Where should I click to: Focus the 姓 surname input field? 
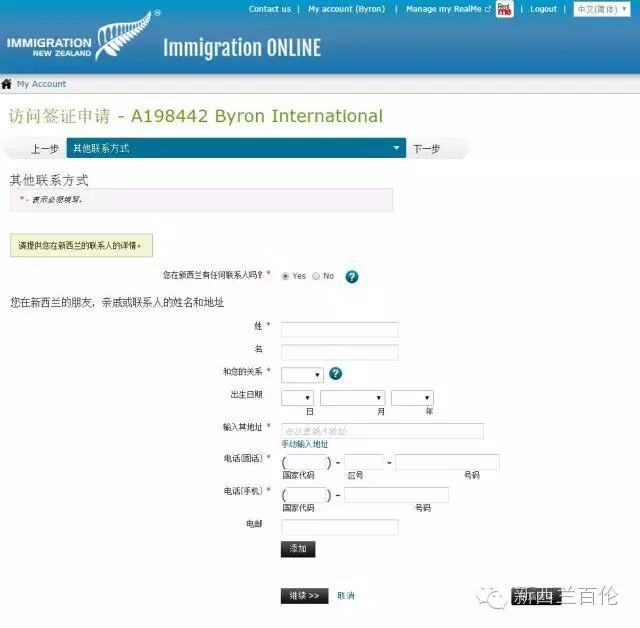point(340,329)
